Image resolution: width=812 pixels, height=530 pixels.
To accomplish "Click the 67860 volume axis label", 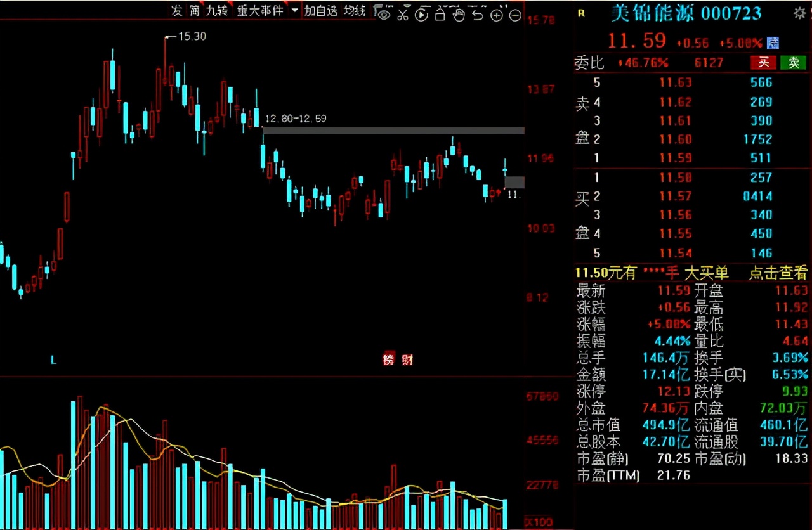I will 542,397.
